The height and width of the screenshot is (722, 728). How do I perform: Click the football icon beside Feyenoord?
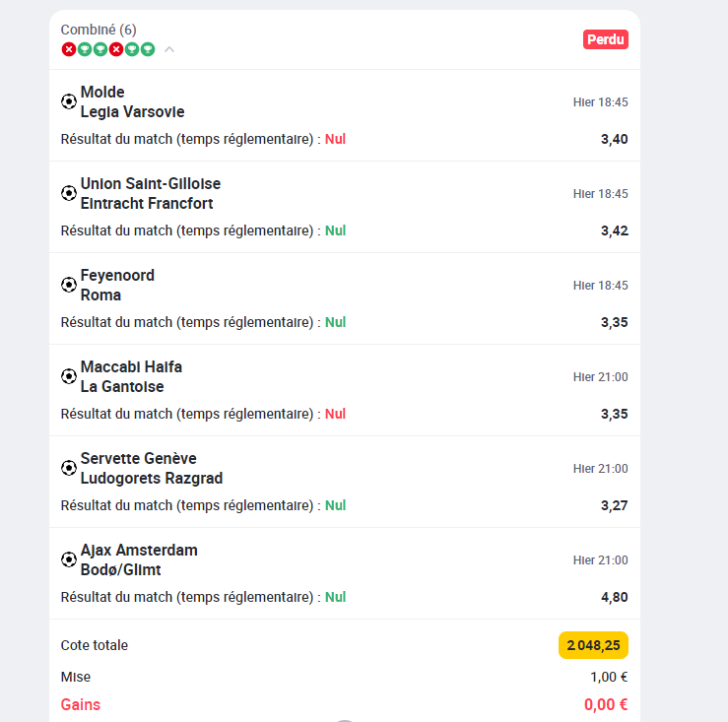tap(69, 285)
